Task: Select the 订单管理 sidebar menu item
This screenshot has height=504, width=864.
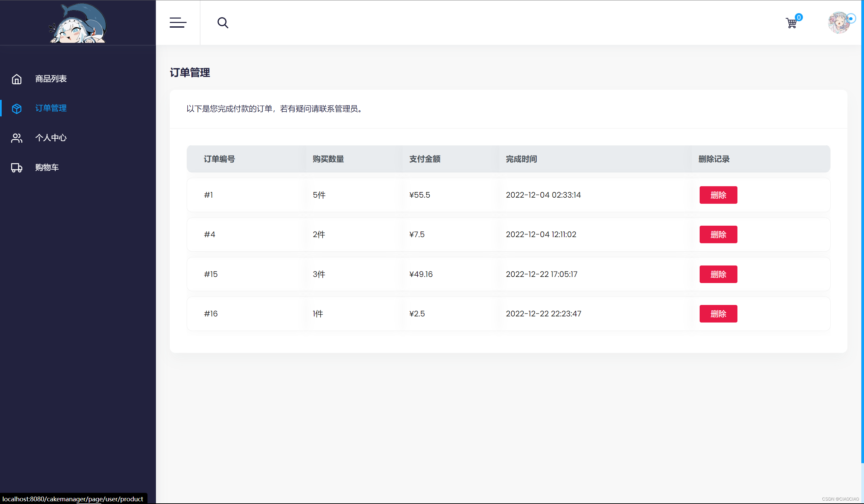Action: tap(51, 108)
